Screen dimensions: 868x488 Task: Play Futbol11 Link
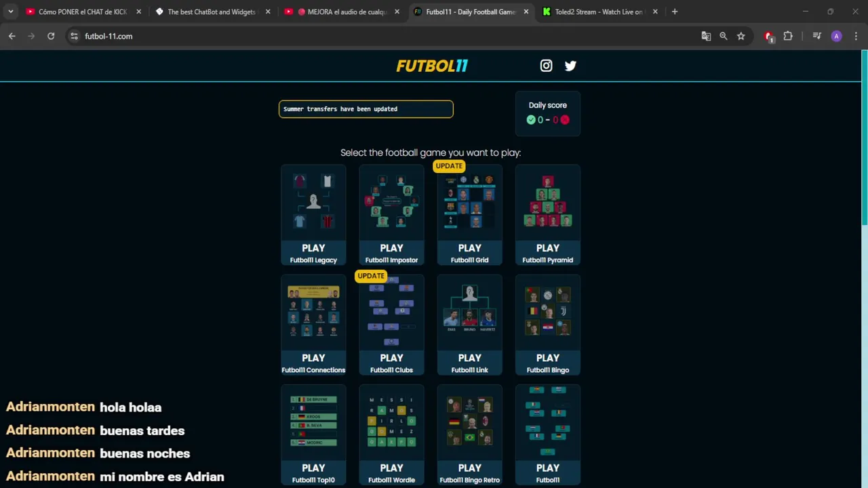click(x=469, y=363)
